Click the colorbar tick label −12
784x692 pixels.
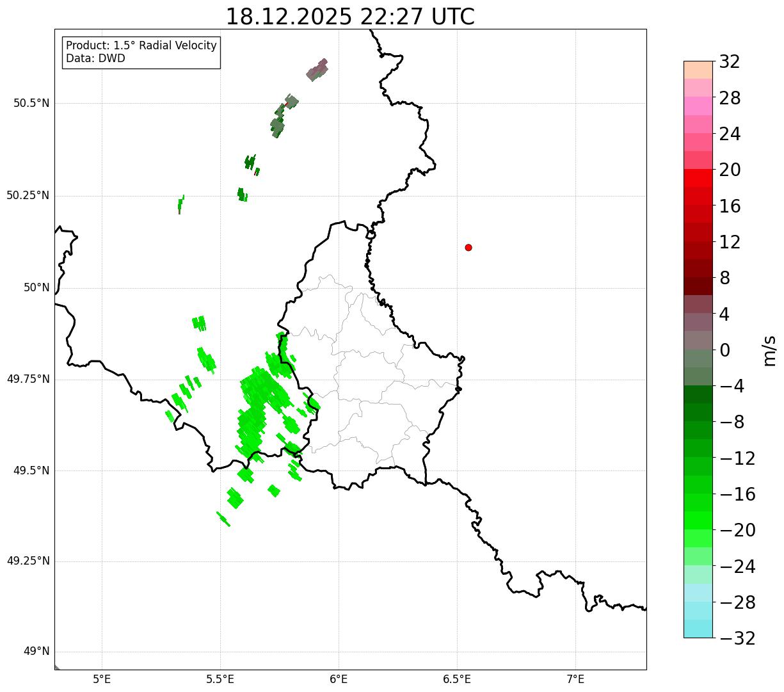(737, 458)
